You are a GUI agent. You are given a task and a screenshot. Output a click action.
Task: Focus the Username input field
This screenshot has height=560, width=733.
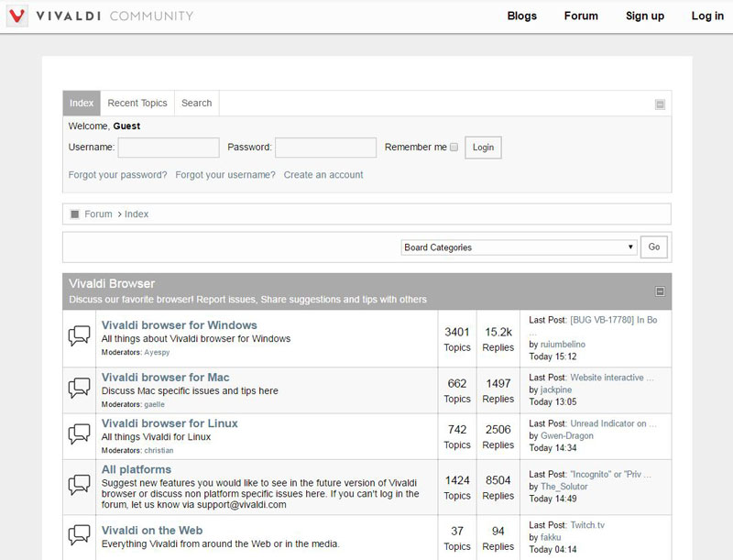pyautogui.click(x=169, y=148)
